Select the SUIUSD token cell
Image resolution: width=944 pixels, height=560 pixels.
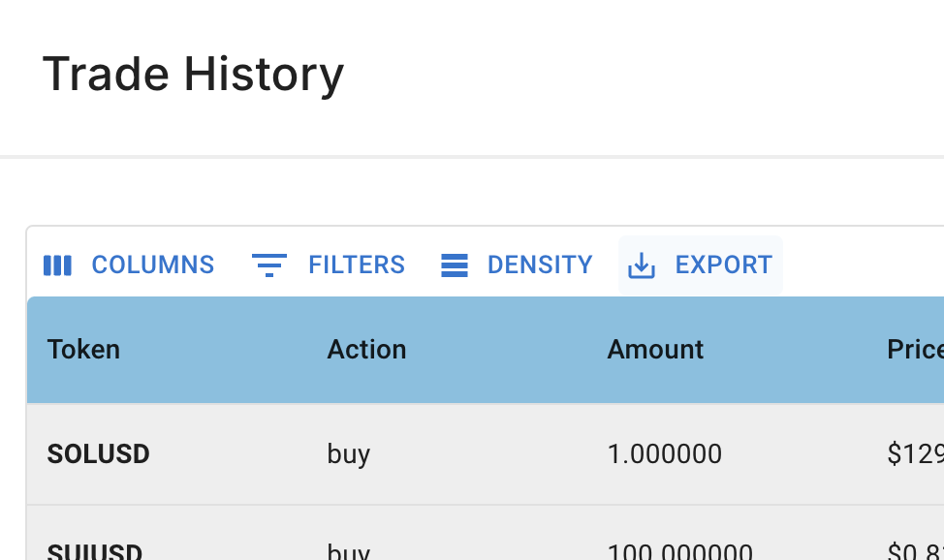[x=95, y=551]
